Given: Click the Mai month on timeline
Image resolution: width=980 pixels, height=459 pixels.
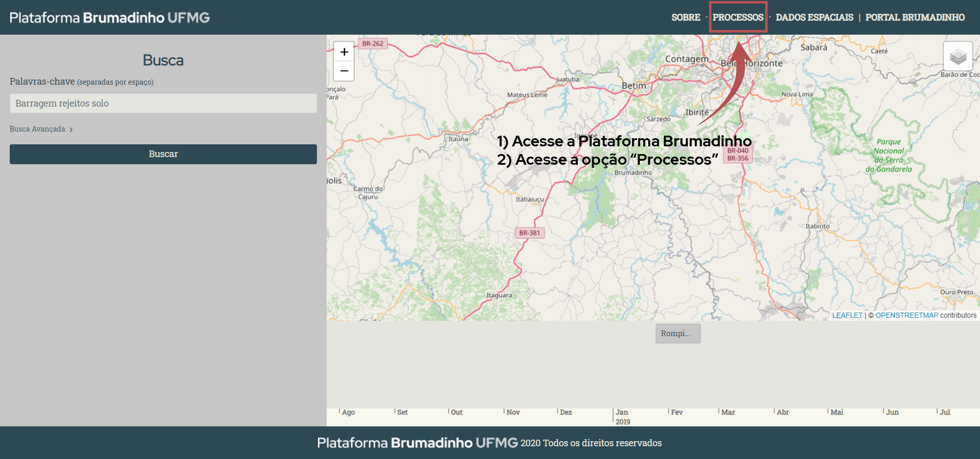Looking at the screenshot, I should 837,412.
